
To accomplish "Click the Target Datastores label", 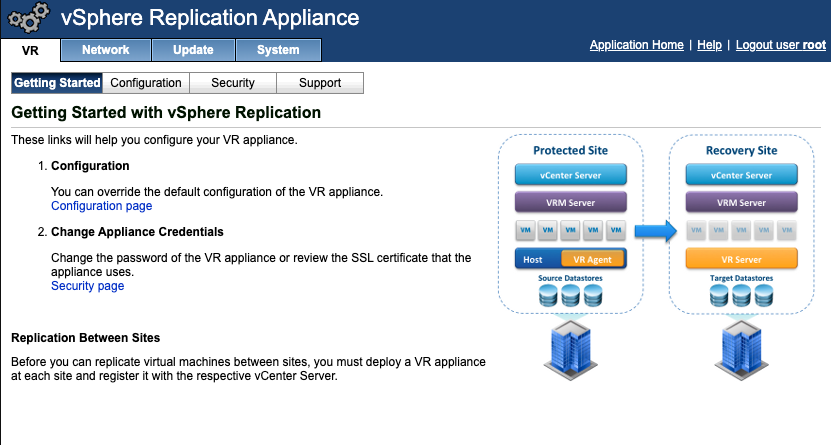I will point(741,278).
